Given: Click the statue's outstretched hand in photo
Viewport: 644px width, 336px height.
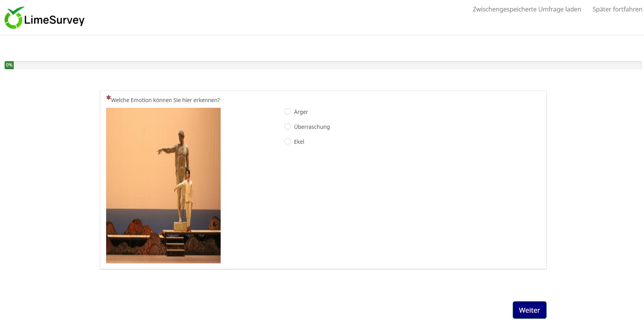Looking at the screenshot, I should point(160,151).
